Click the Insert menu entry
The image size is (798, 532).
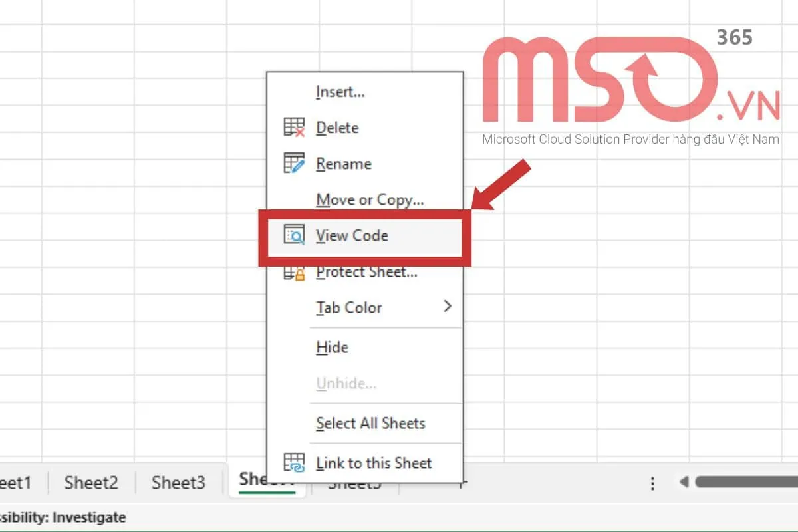339,92
